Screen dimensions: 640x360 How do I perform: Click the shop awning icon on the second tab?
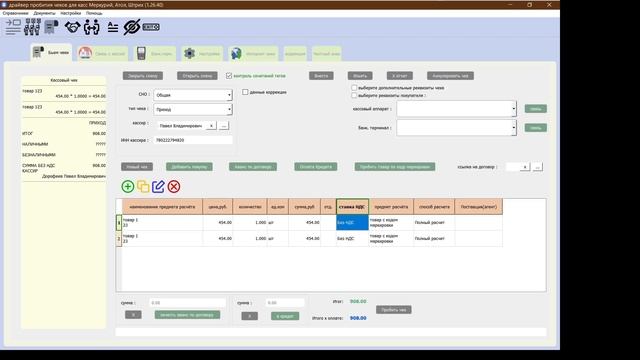click(85, 53)
